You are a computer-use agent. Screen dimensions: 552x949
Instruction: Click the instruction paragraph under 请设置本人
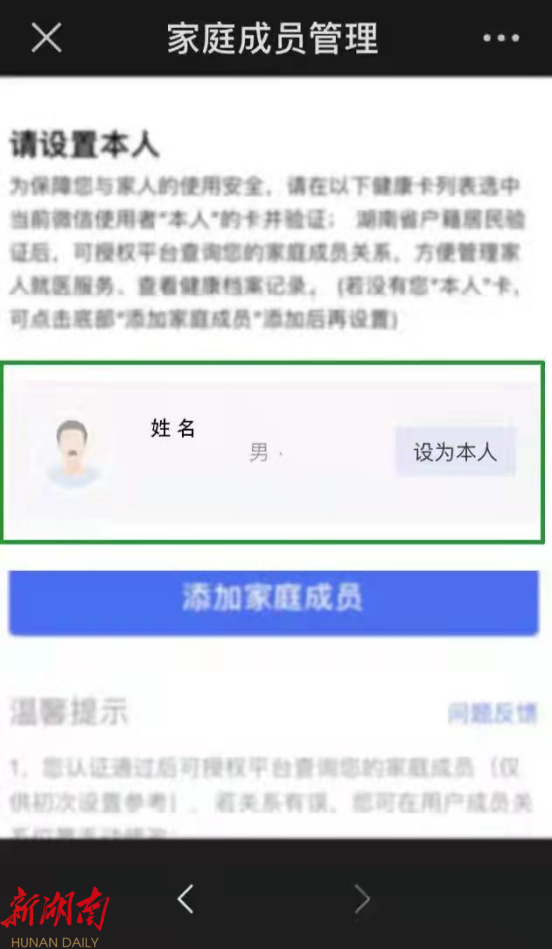266,253
